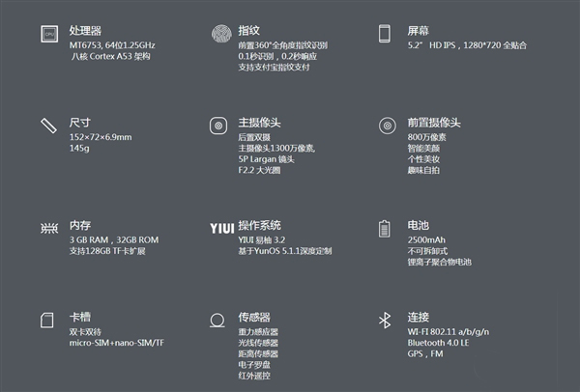The height and width of the screenshot is (392, 580).
Task: Select the 前置摄像头 heading
Action: pyautogui.click(x=434, y=123)
